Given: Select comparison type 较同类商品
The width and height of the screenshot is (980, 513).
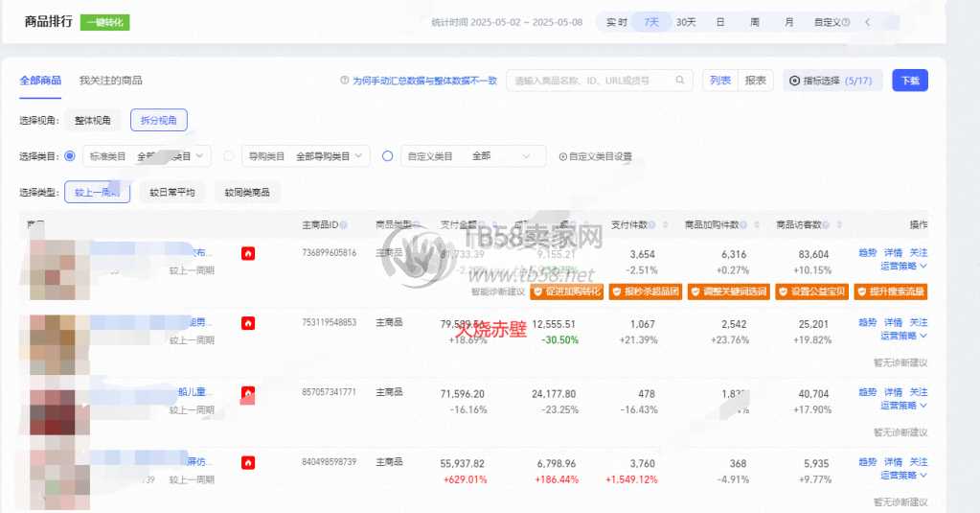Looking at the screenshot, I should click(247, 192).
